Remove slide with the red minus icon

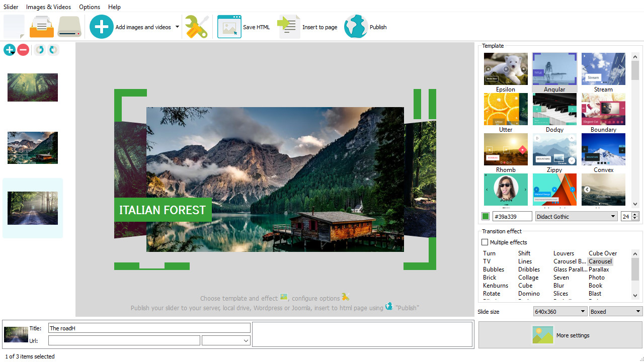pos(23,50)
